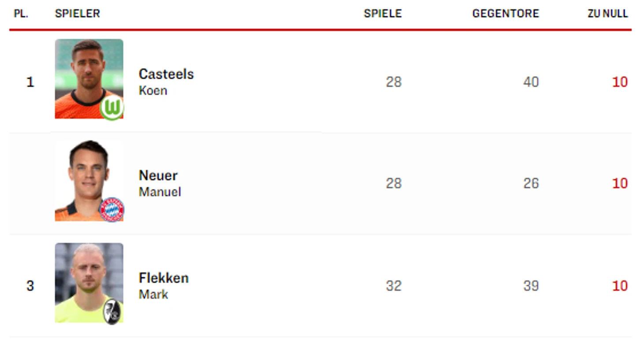Click the FC Bayern München club badge
644x343 pixels.
112,209
